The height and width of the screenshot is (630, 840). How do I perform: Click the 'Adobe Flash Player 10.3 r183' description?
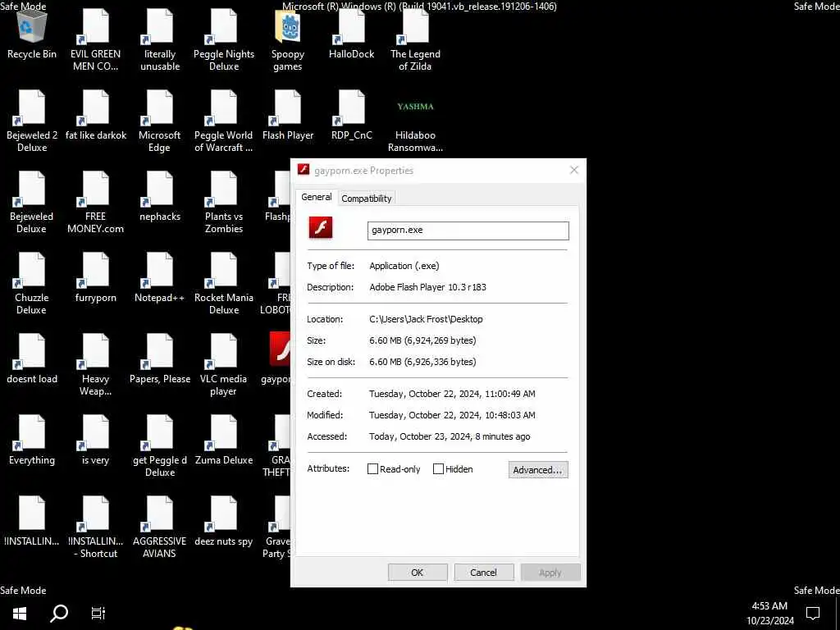(427, 287)
